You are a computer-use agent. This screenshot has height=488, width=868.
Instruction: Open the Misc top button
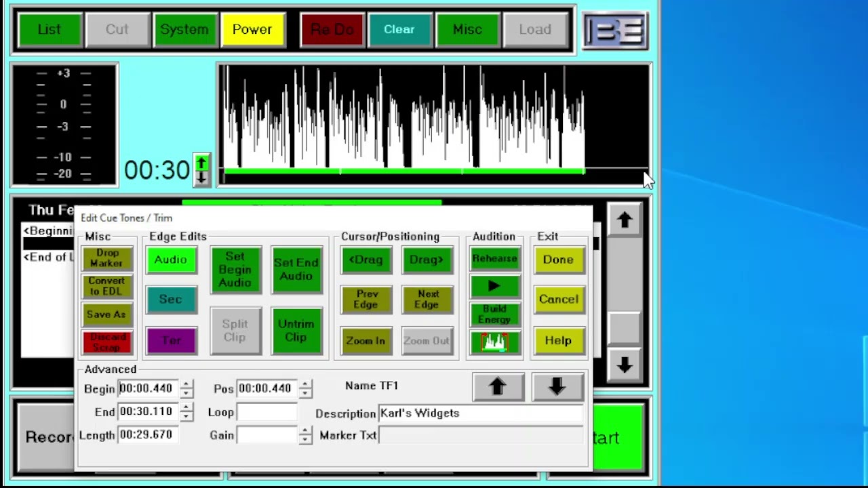point(467,30)
